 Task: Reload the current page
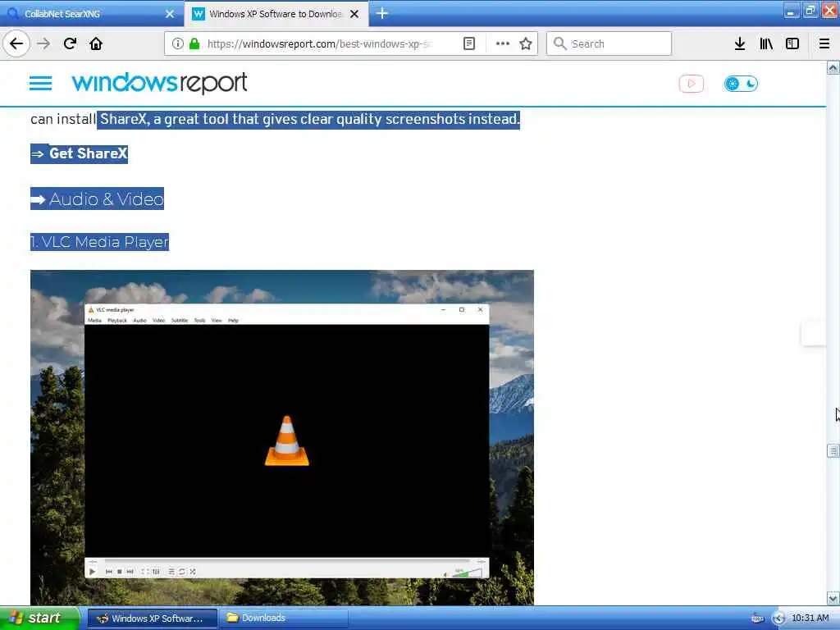70,43
